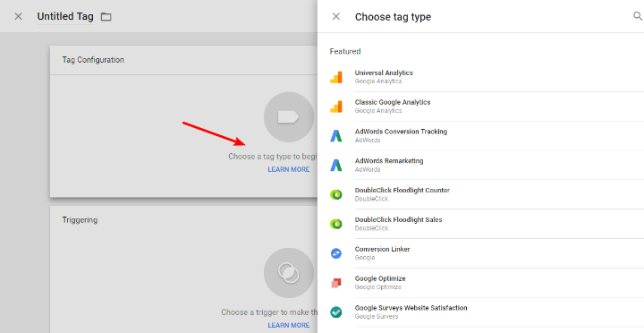Close the Choose tag type panel
Screen dimensions: 644x333
pos(336,16)
